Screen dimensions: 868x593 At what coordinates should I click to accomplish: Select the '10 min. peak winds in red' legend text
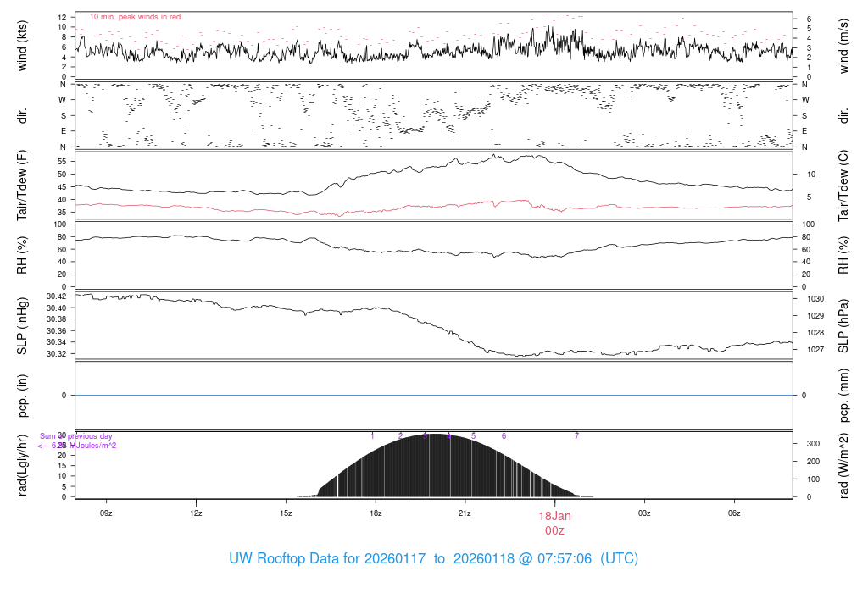(x=135, y=17)
